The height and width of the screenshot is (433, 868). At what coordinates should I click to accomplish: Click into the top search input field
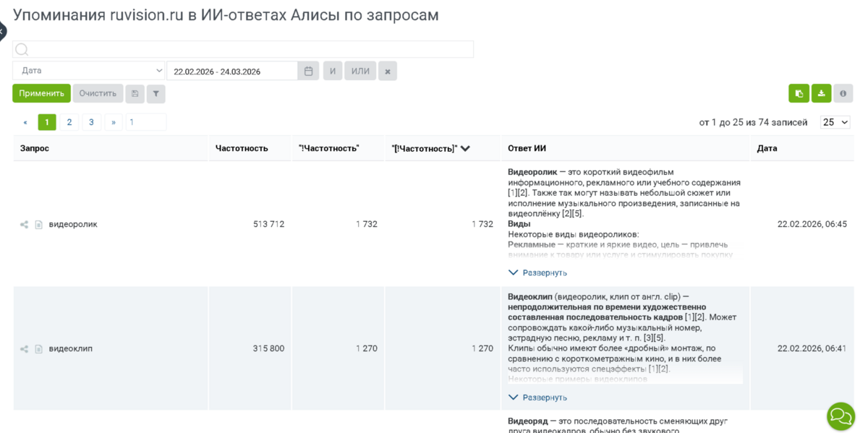pyautogui.click(x=243, y=49)
